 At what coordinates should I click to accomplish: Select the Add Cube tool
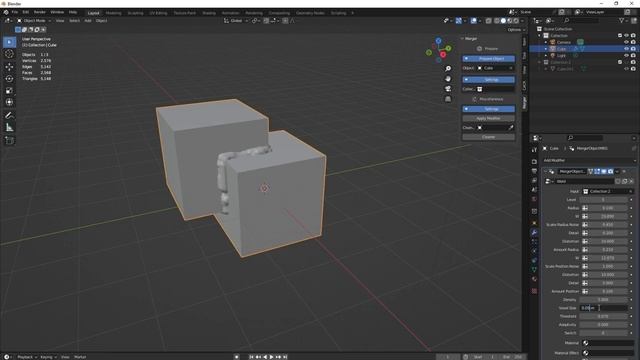[x=9, y=141]
